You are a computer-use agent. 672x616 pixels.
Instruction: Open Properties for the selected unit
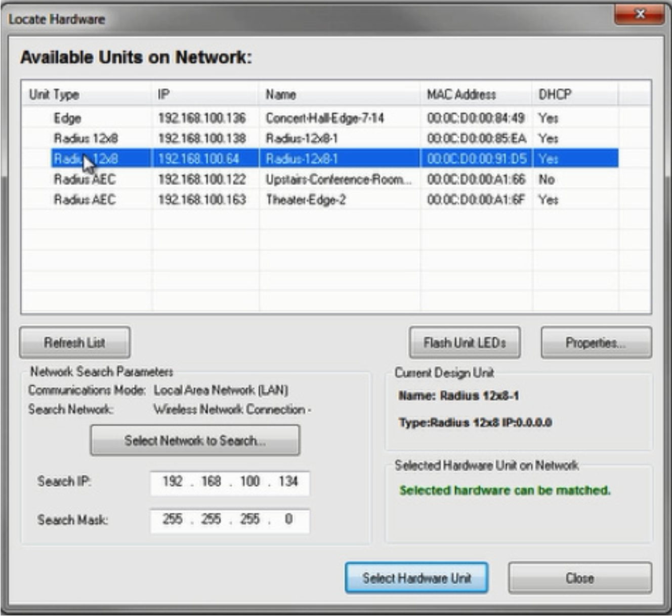point(596,343)
